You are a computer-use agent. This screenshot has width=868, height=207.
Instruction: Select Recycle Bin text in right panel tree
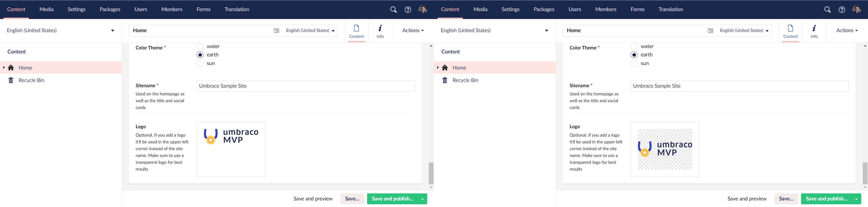coord(465,80)
